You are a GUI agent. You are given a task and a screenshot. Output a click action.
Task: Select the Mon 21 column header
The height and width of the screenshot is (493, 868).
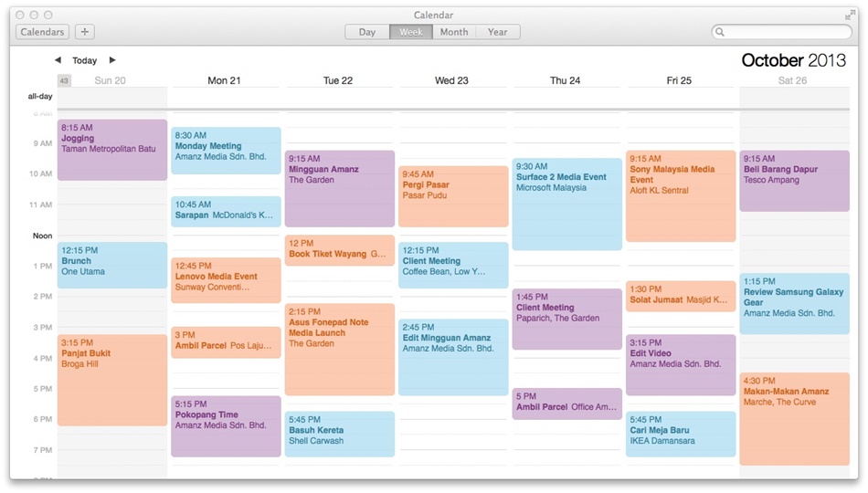(x=224, y=80)
